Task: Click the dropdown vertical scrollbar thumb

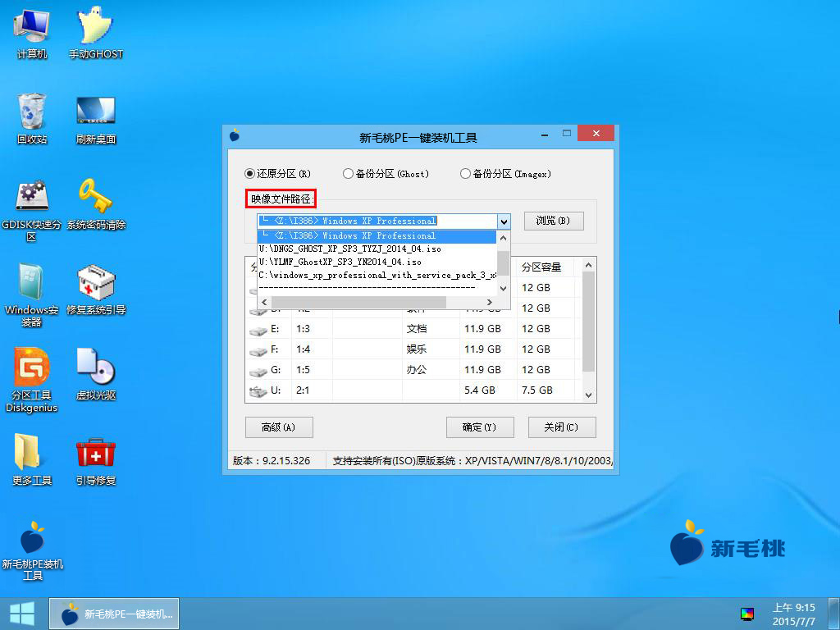Action: 503,262
